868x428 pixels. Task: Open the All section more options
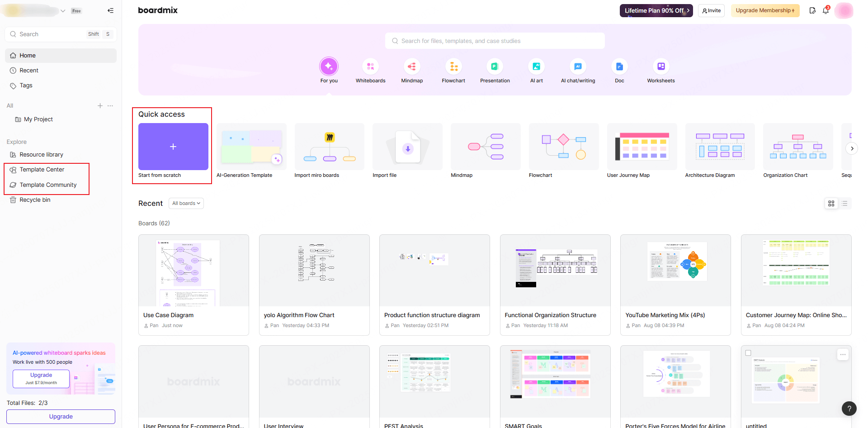(x=110, y=105)
